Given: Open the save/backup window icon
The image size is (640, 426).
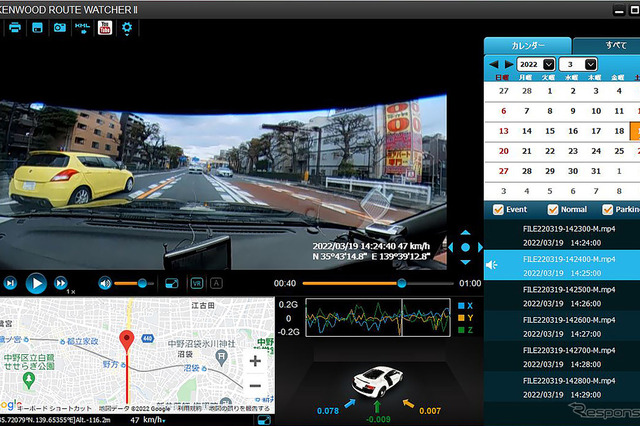Looking at the screenshot, I should coord(38,28).
